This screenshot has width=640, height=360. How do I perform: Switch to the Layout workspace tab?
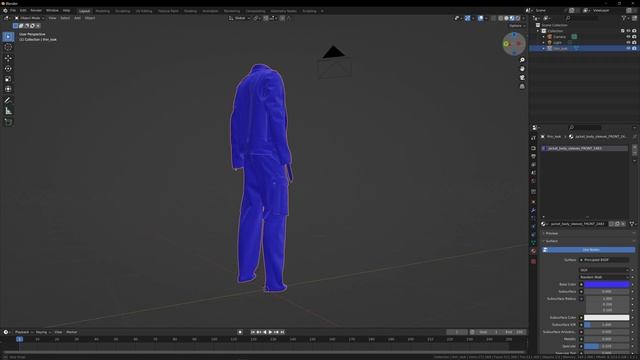pos(84,11)
